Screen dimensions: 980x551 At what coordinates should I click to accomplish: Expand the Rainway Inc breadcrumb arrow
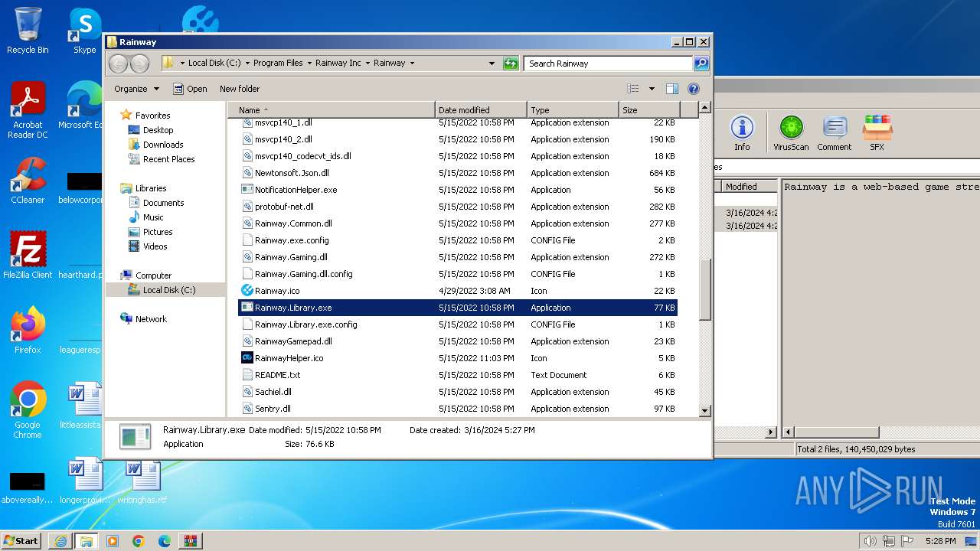[367, 64]
